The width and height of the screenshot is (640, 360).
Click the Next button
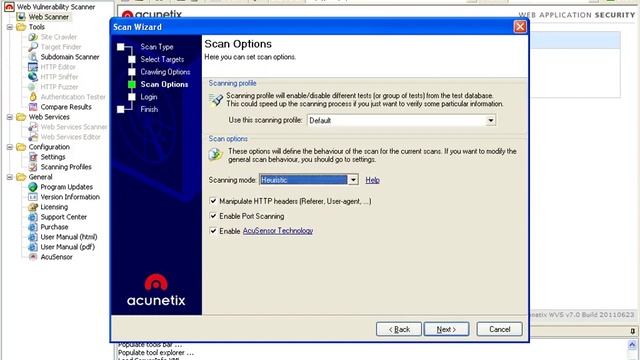tap(446, 329)
